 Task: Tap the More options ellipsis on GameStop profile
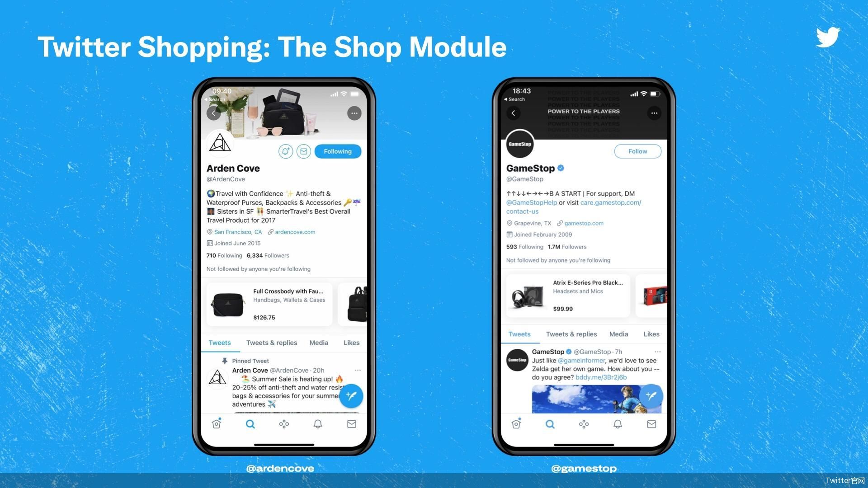coord(655,113)
